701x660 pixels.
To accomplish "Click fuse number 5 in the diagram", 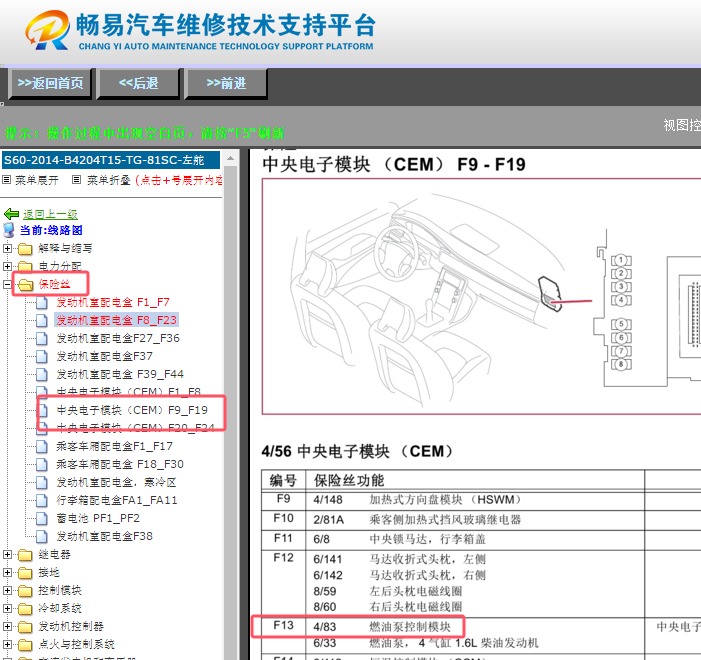I will [621, 324].
